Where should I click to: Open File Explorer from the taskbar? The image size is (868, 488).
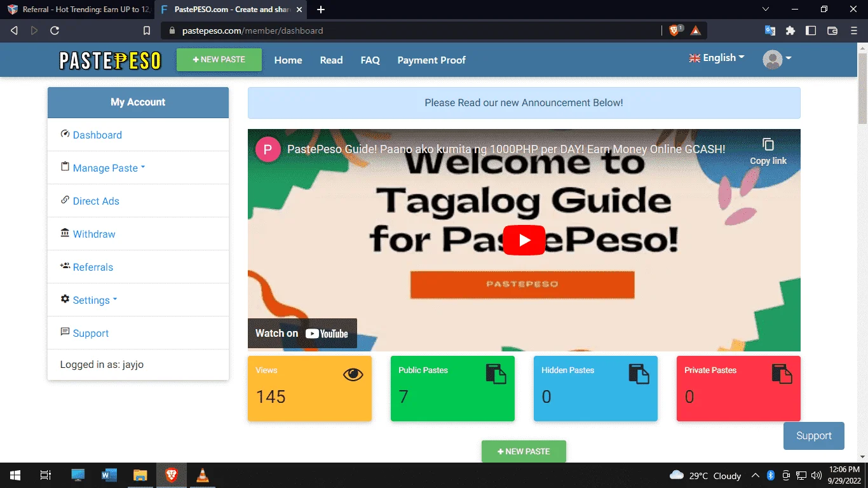(140, 475)
